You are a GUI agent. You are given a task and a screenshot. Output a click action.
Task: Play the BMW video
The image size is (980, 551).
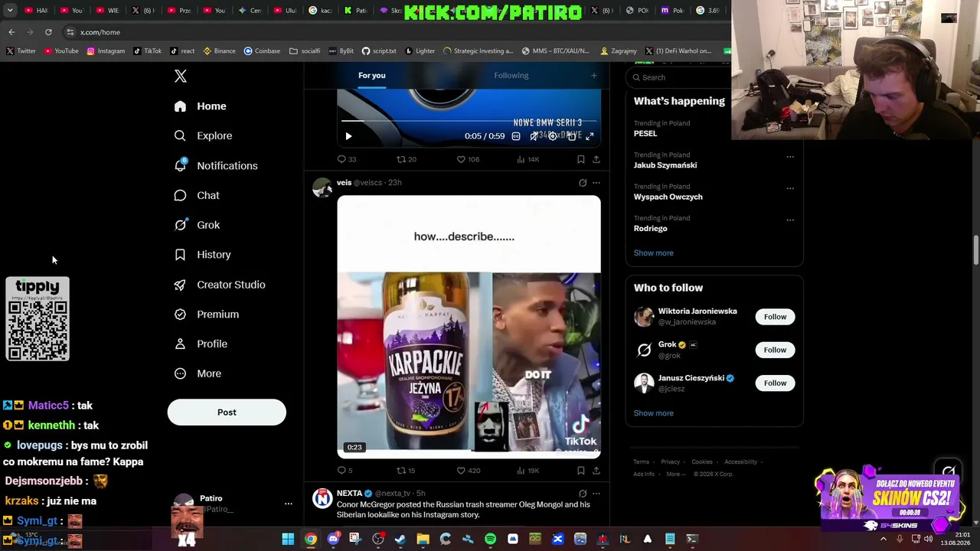[x=348, y=136]
